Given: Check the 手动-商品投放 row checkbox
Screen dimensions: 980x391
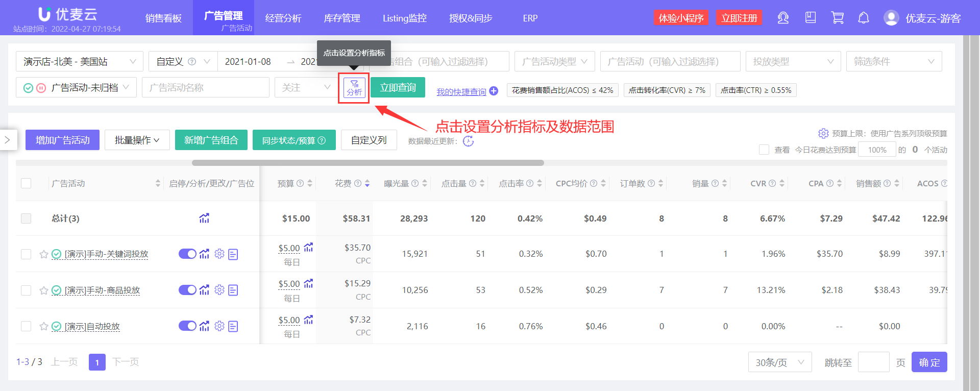Looking at the screenshot, I should pyautogui.click(x=26, y=290).
